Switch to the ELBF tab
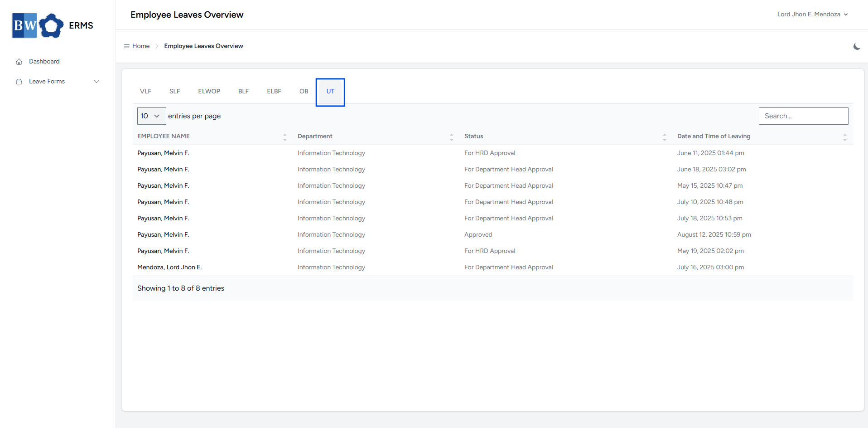868x428 pixels. pos(274,92)
